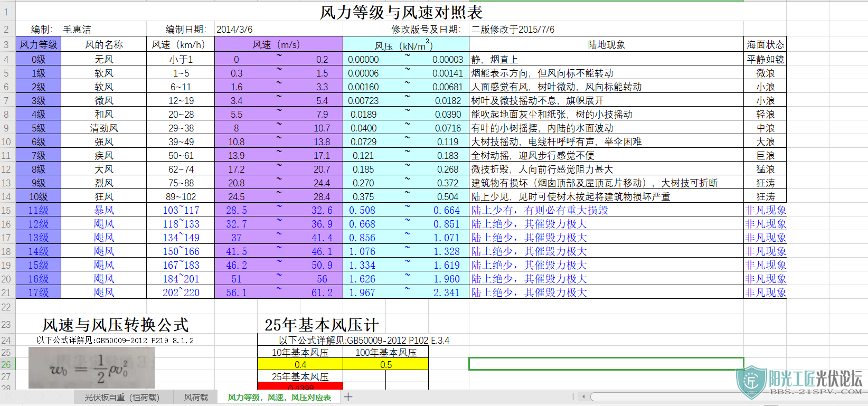Click the yellow 0.5 cell for 100年基本风压
The height and width of the screenshot is (406, 868).
(386, 364)
